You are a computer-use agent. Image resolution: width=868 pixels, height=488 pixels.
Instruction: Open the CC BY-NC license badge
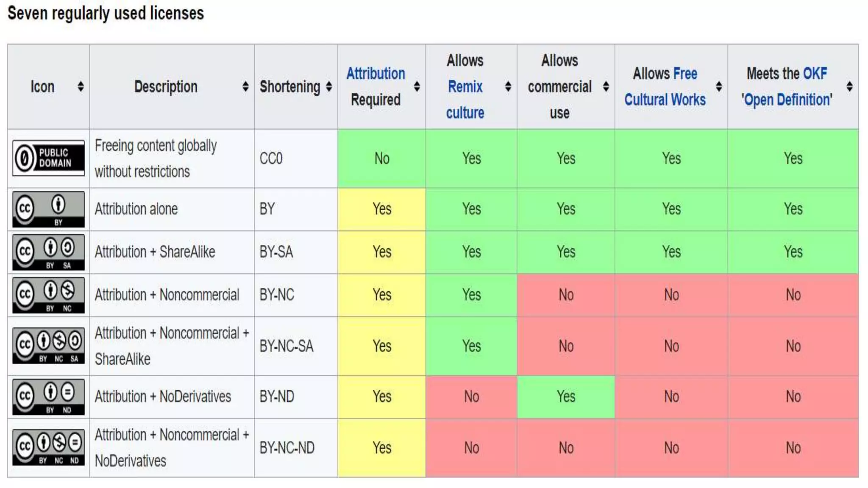coord(48,295)
